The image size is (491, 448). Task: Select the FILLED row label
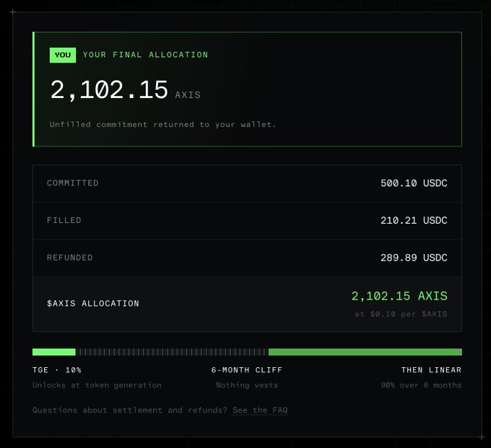(64, 220)
